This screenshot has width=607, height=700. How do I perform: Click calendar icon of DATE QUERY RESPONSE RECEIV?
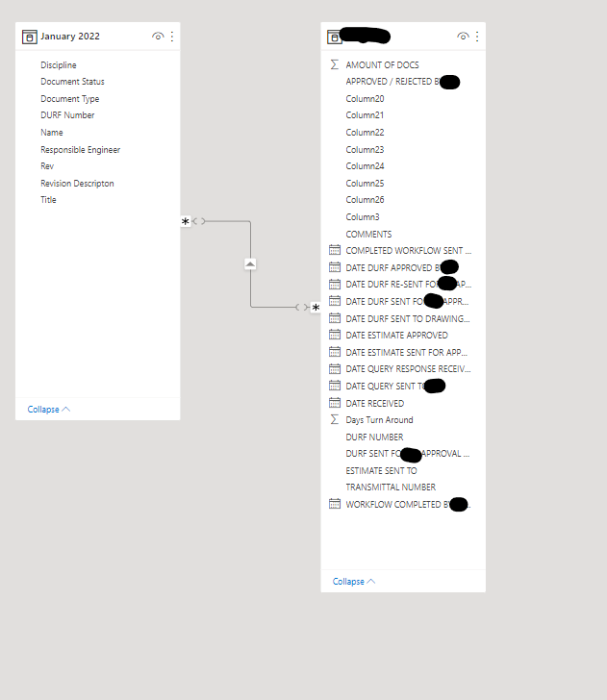(335, 369)
